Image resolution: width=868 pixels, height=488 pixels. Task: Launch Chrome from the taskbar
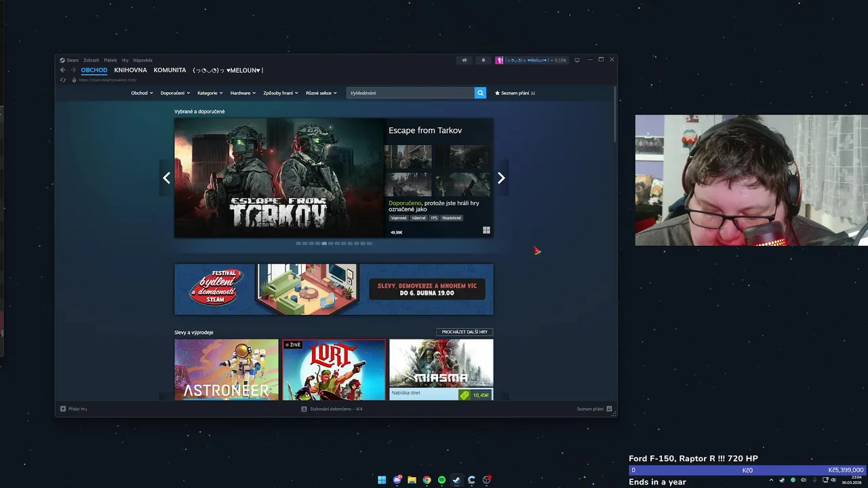click(x=427, y=480)
